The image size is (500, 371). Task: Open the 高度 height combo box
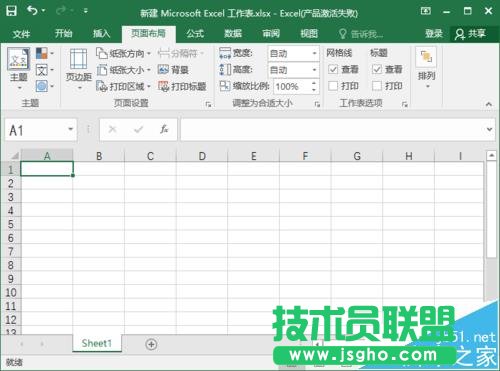coord(293,70)
